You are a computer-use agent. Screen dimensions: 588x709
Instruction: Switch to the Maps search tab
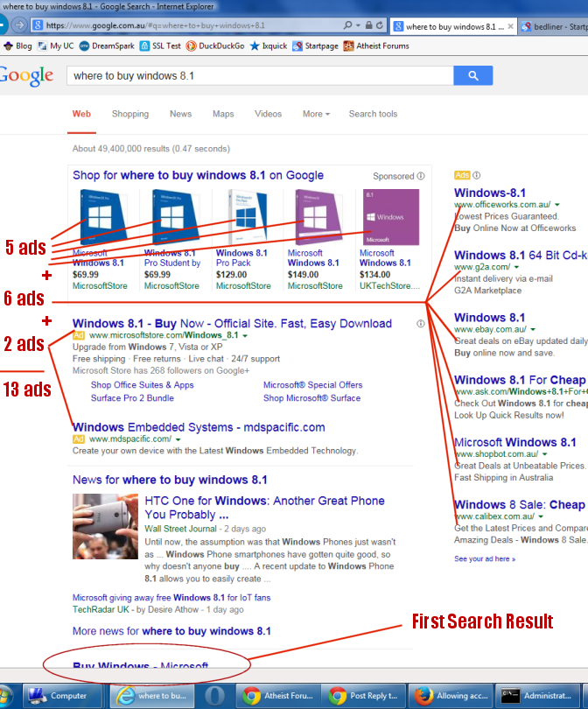tap(223, 114)
